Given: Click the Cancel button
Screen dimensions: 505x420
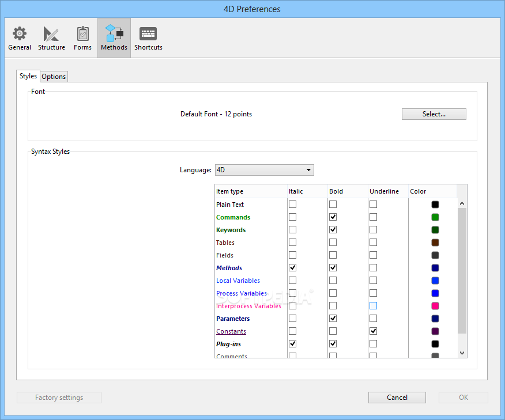Looking at the screenshot, I should (x=397, y=398).
